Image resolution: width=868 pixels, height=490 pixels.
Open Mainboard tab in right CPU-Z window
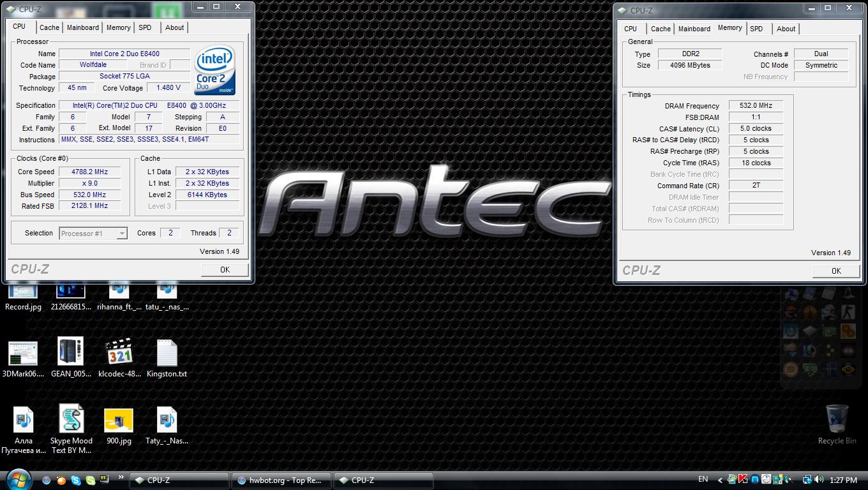(x=694, y=29)
